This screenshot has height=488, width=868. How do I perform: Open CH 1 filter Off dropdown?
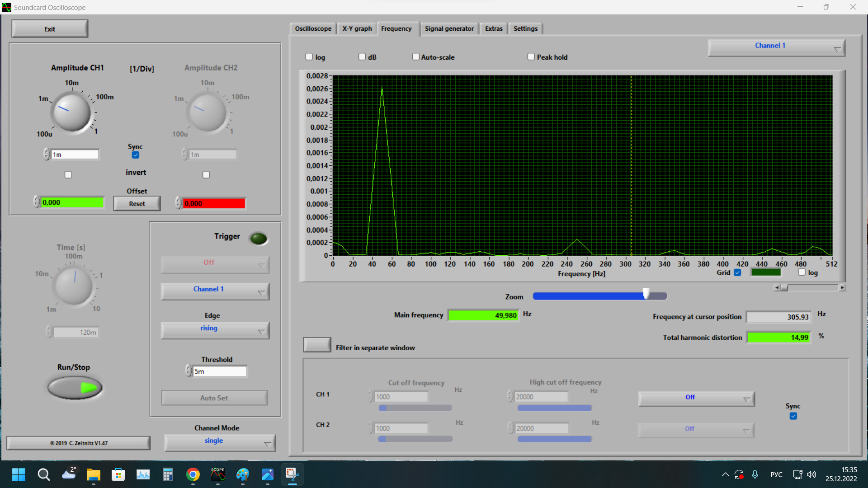696,399
